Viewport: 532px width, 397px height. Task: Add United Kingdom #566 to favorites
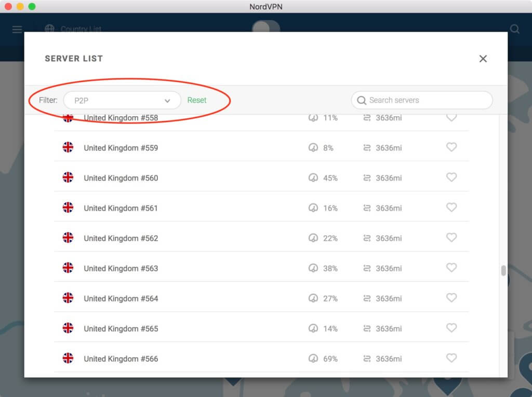tap(451, 359)
